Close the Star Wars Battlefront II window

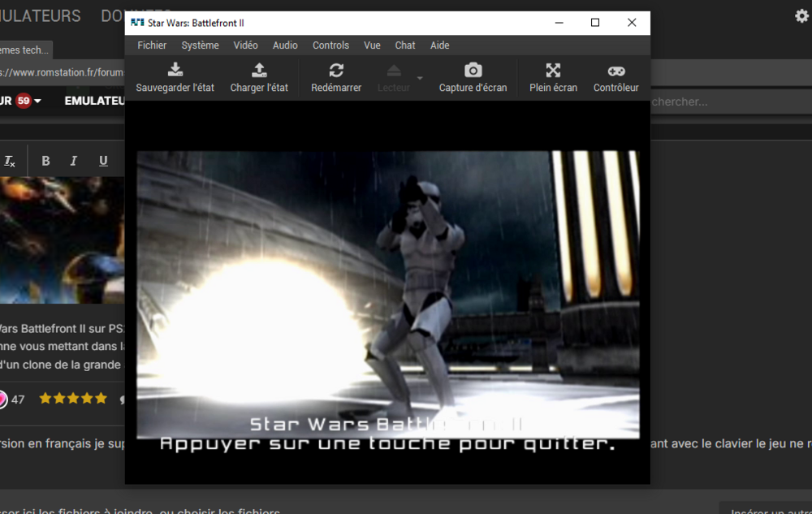click(x=632, y=23)
